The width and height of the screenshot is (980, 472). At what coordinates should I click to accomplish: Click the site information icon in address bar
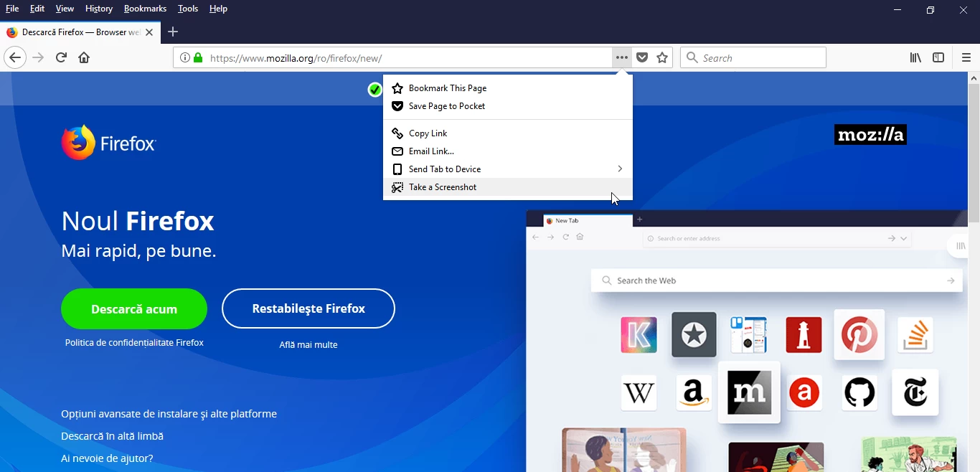coord(184,57)
